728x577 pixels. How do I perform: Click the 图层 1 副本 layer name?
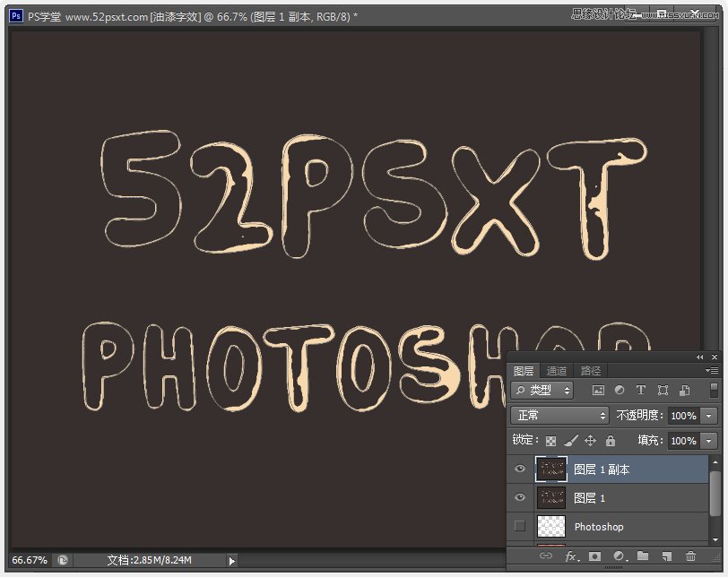(x=602, y=469)
